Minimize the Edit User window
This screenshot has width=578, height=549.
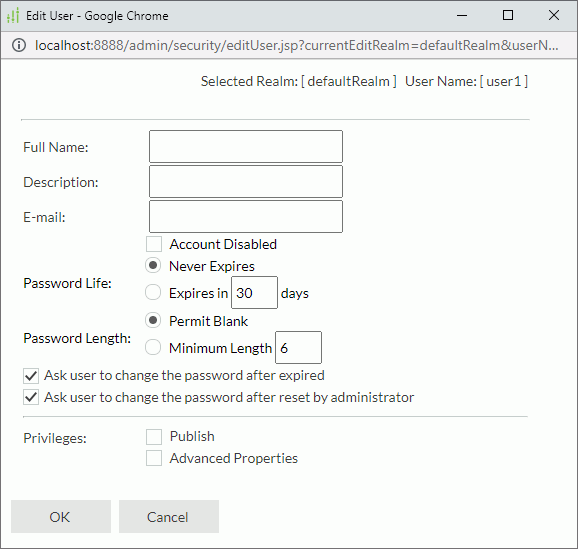[x=462, y=15]
